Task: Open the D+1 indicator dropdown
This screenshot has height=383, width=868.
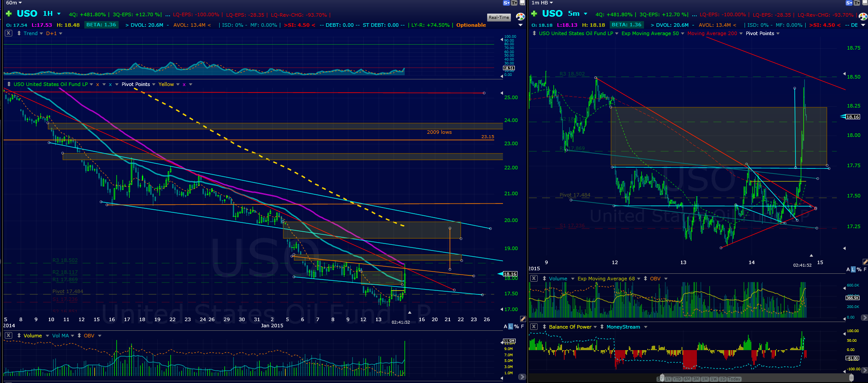Action: coord(61,33)
